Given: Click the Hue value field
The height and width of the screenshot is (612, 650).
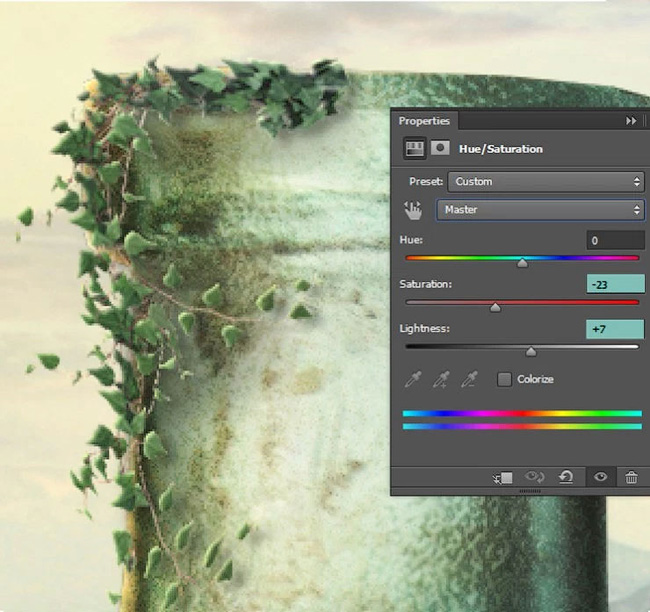Looking at the screenshot, I should (615, 240).
